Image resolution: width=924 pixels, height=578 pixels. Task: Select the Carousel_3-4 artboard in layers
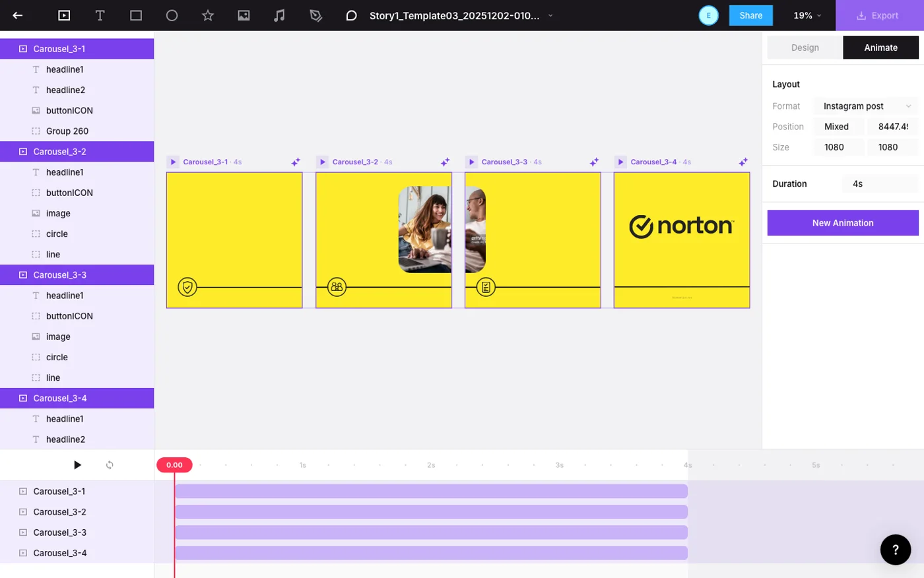coord(77,399)
